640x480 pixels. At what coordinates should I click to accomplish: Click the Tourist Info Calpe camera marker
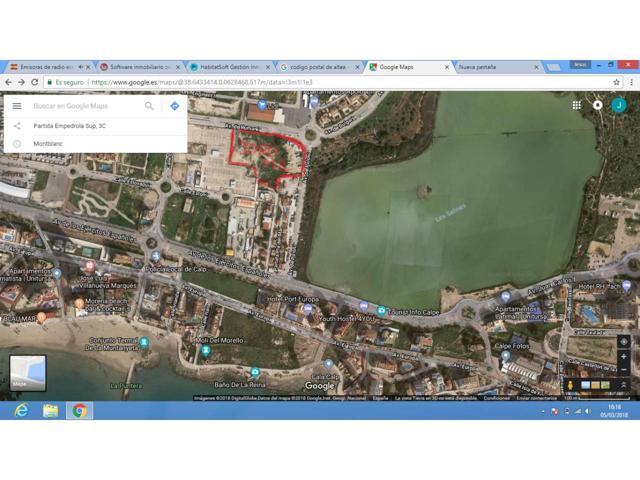coord(381,311)
